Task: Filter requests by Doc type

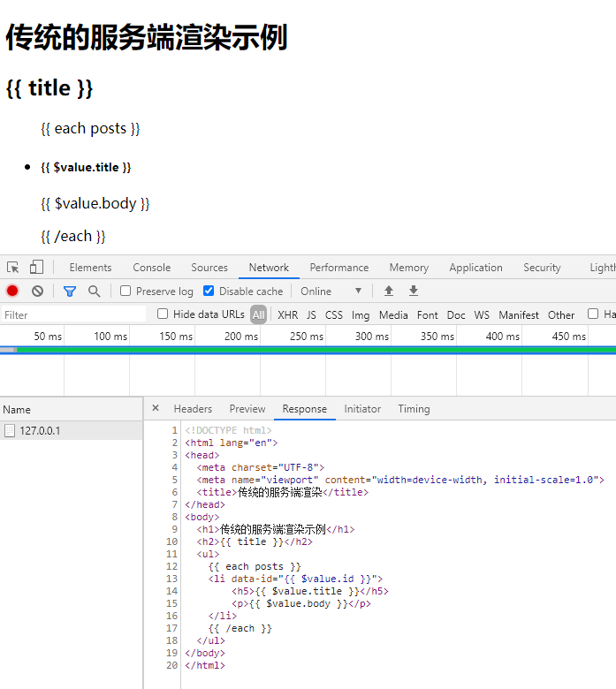Action: click(456, 315)
